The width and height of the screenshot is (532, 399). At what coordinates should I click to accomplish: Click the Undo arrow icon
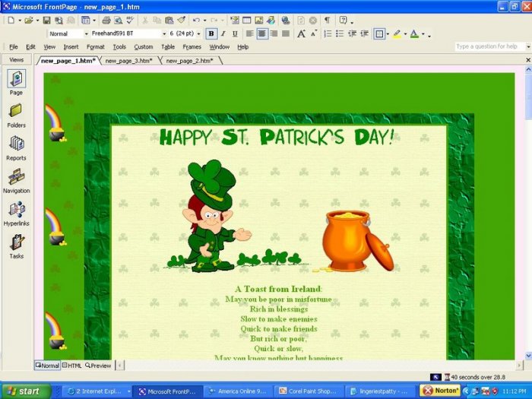coord(196,21)
